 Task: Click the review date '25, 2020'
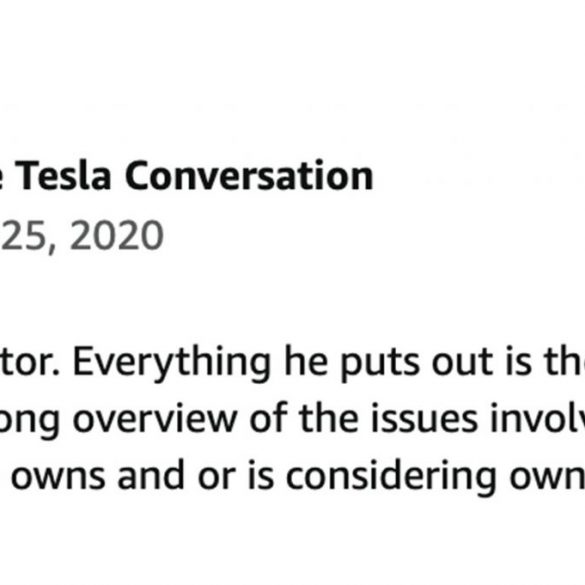click(x=82, y=236)
